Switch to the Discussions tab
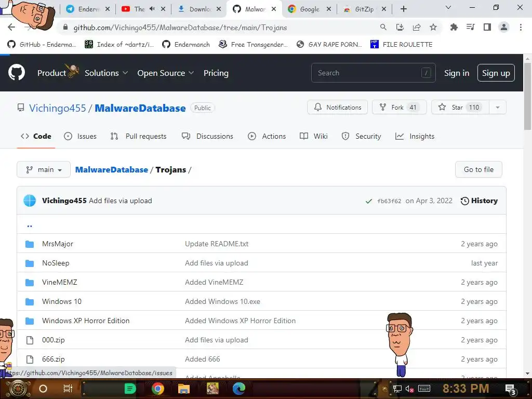 [x=207, y=136]
